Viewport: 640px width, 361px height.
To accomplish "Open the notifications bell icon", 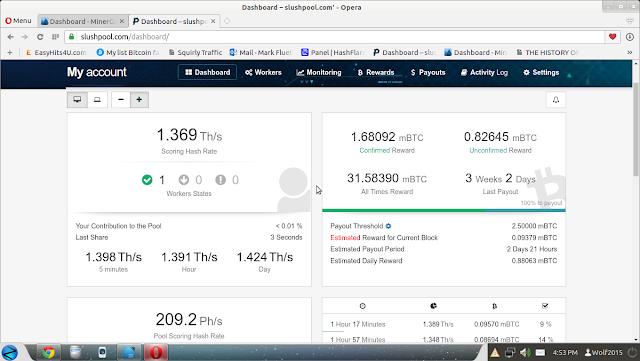I will click(x=556, y=100).
